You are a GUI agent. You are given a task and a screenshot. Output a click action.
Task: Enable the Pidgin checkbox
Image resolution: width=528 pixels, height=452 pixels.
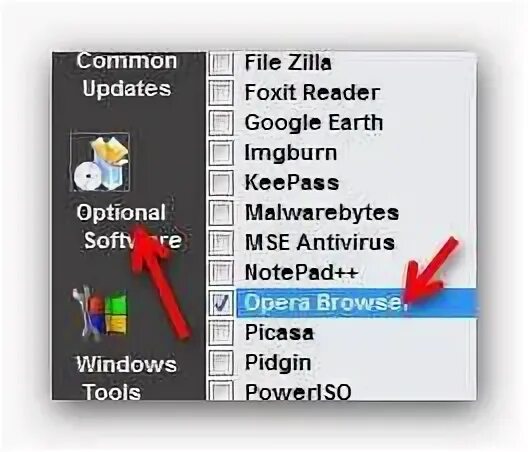[x=221, y=362]
